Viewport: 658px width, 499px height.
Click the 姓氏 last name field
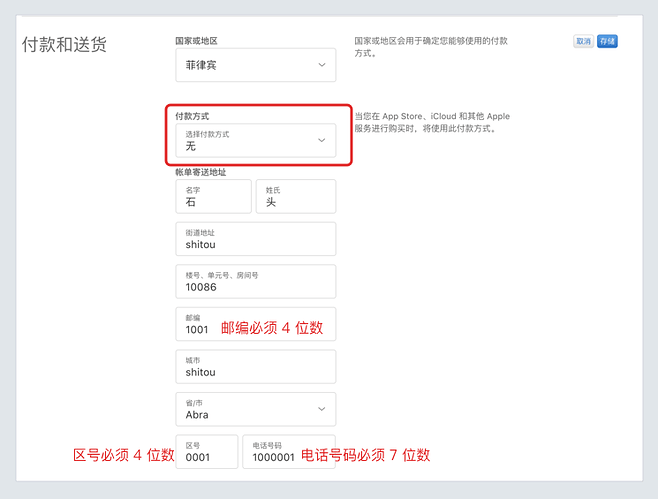point(296,196)
